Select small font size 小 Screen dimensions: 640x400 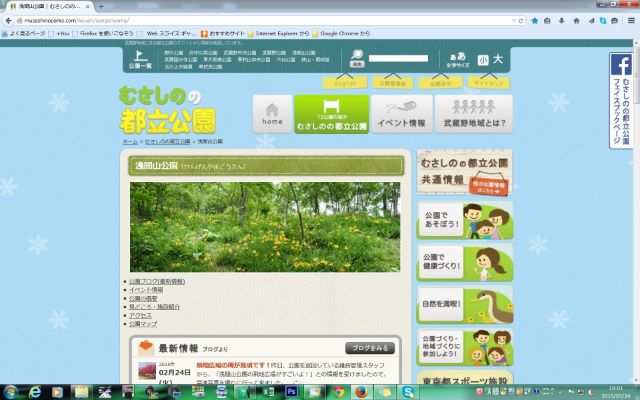point(483,60)
